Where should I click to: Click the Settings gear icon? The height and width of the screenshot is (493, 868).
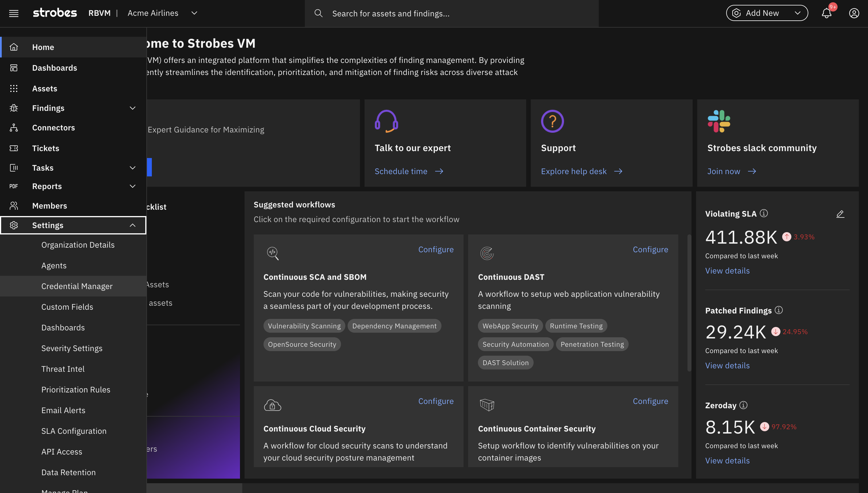pyautogui.click(x=14, y=225)
